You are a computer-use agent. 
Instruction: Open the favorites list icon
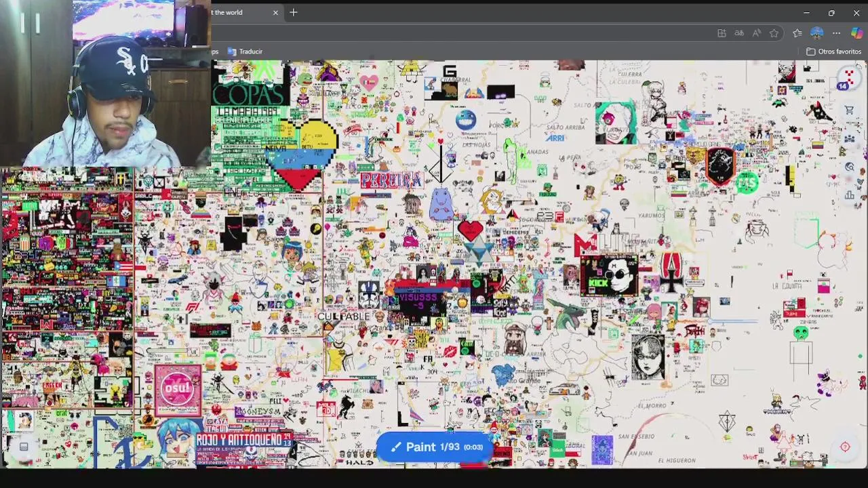point(797,33)
